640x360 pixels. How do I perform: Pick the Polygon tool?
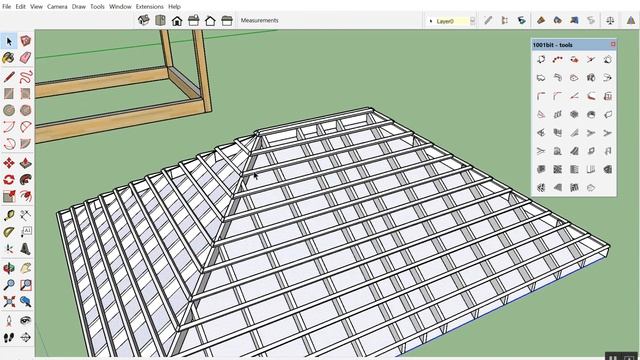(25, 110)
